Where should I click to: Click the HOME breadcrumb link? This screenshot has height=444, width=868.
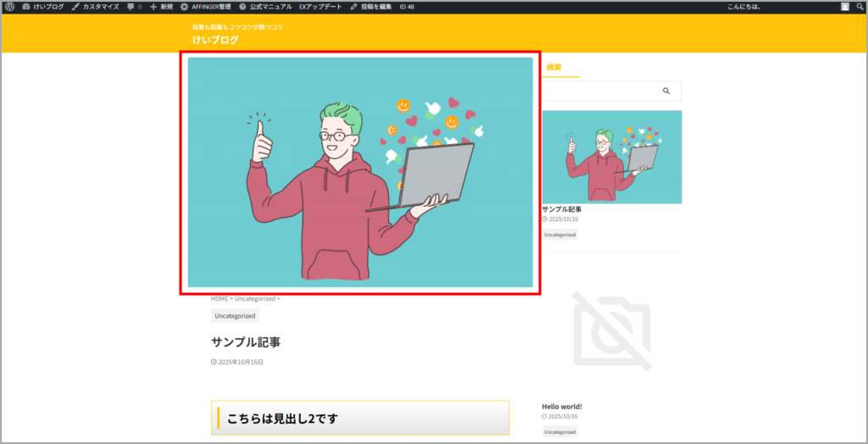tap(220, 298)
